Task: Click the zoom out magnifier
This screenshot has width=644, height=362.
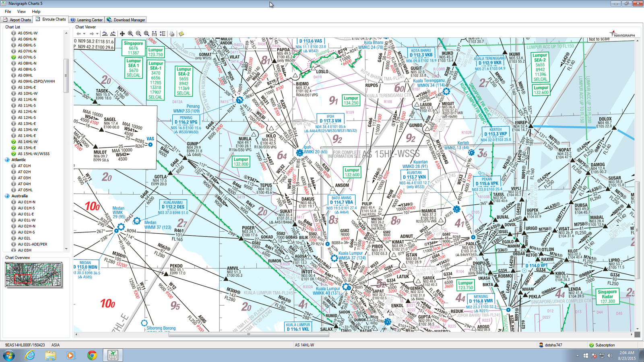Action: [138, 34]
